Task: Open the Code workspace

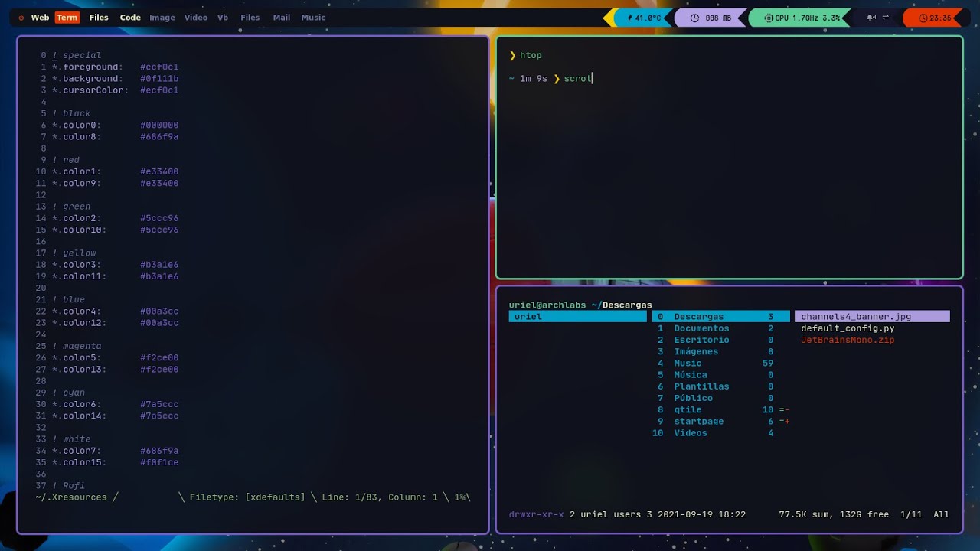Action: click(130, 18)
